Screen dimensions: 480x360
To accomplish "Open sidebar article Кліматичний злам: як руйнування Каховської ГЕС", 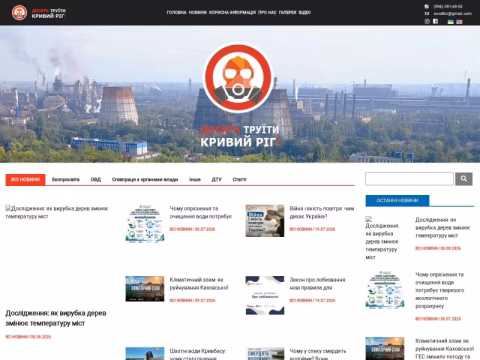I will (x=444, y=349).
